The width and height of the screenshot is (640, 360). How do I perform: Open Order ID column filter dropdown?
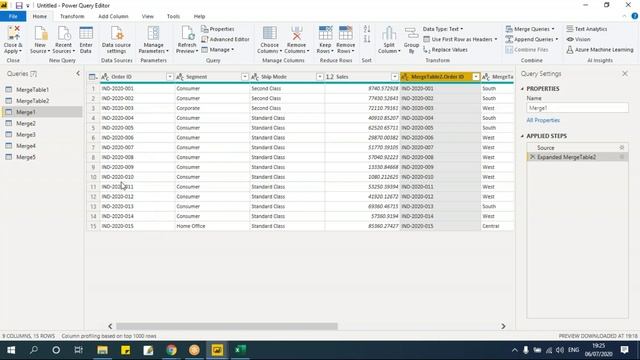(170, 77)
